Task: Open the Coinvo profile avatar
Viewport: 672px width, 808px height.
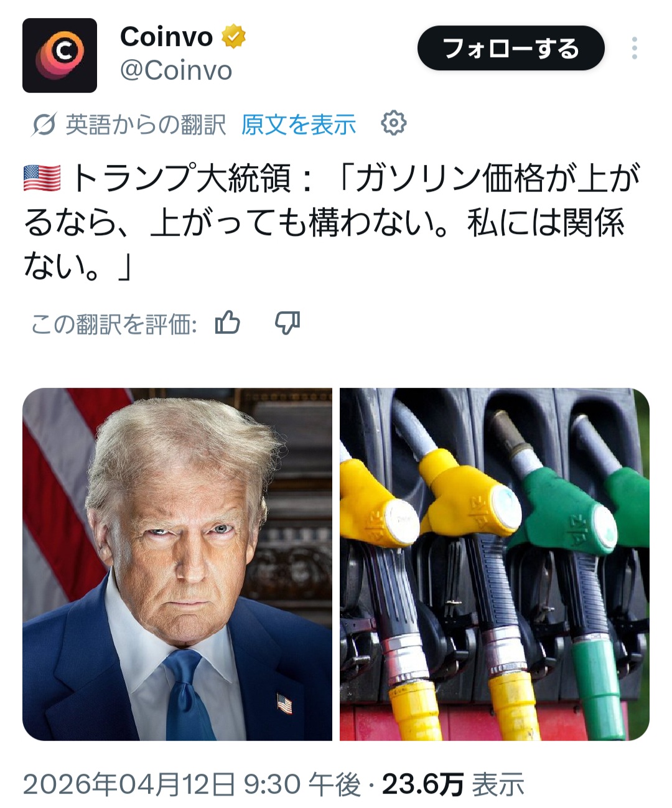Action: [60, 55]
